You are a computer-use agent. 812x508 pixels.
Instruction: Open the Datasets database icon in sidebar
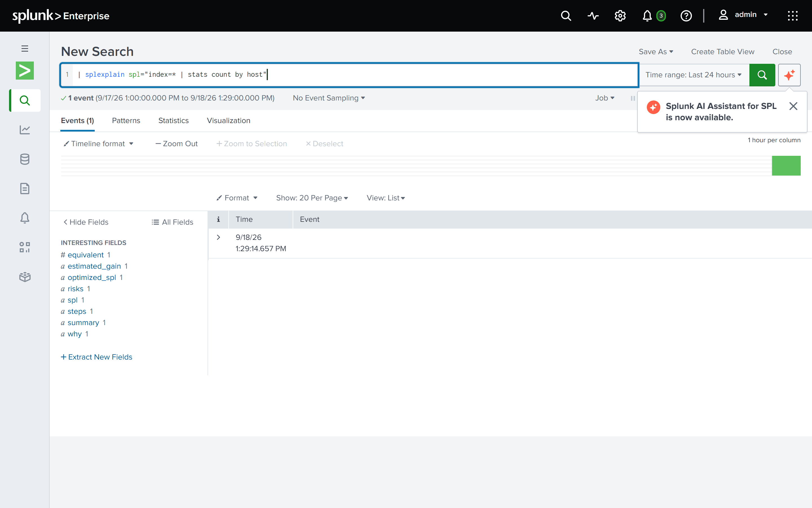pos(25,159)
